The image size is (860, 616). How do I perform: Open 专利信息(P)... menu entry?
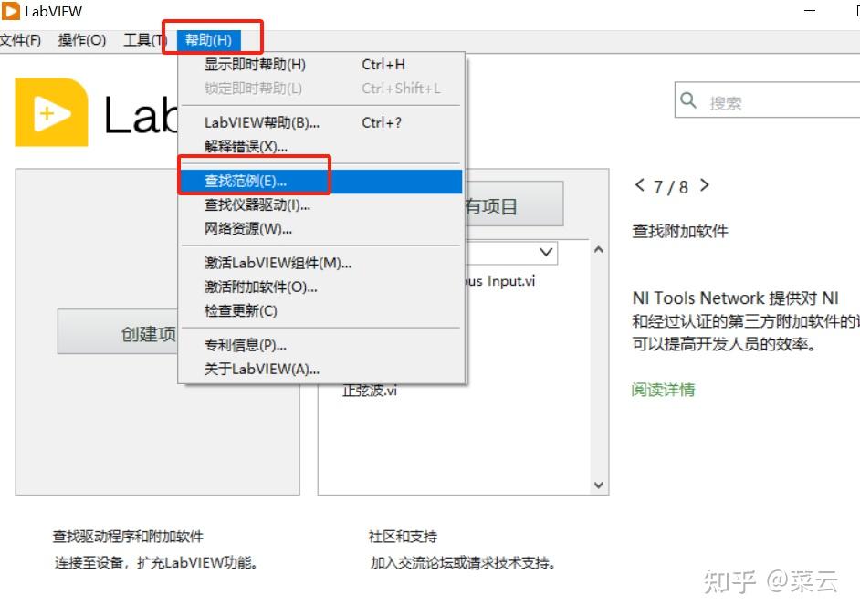[x=321, y=345]
